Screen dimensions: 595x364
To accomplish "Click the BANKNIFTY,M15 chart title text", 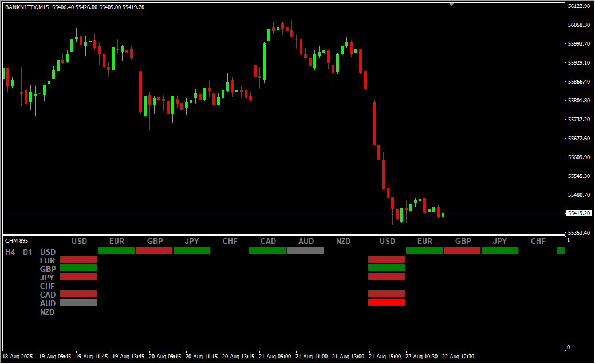I will pos(27,7).
